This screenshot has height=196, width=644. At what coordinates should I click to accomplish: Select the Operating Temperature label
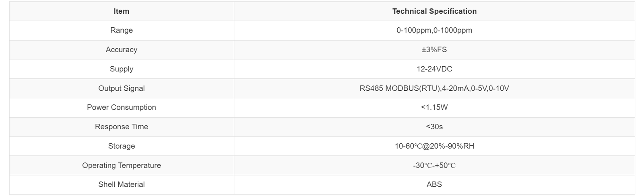click(121, 165)
